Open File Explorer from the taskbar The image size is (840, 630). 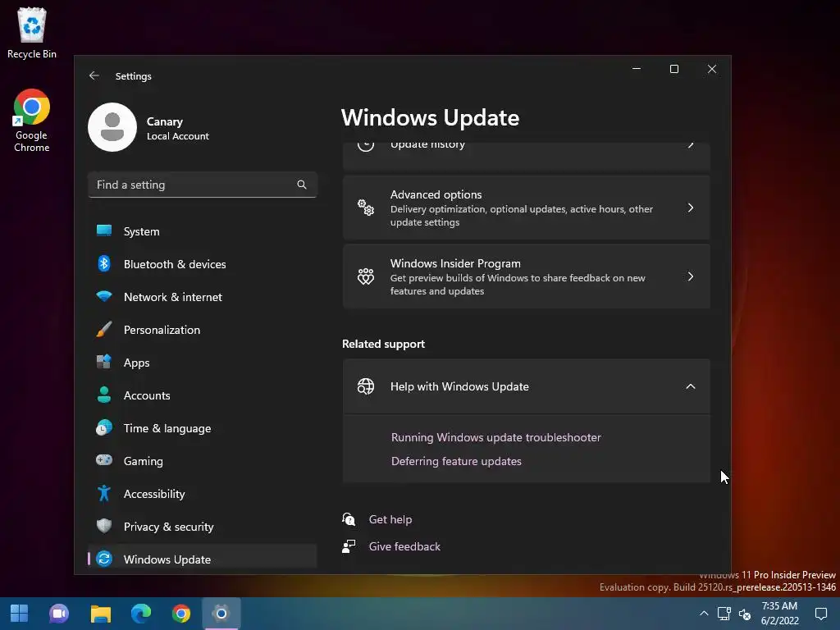(x=100, y=614)
